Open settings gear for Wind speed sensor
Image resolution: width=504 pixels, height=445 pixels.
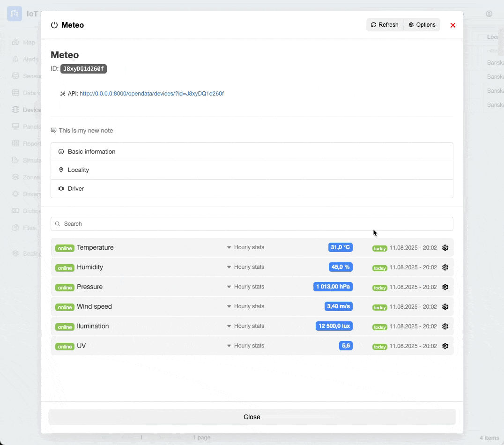445,307
